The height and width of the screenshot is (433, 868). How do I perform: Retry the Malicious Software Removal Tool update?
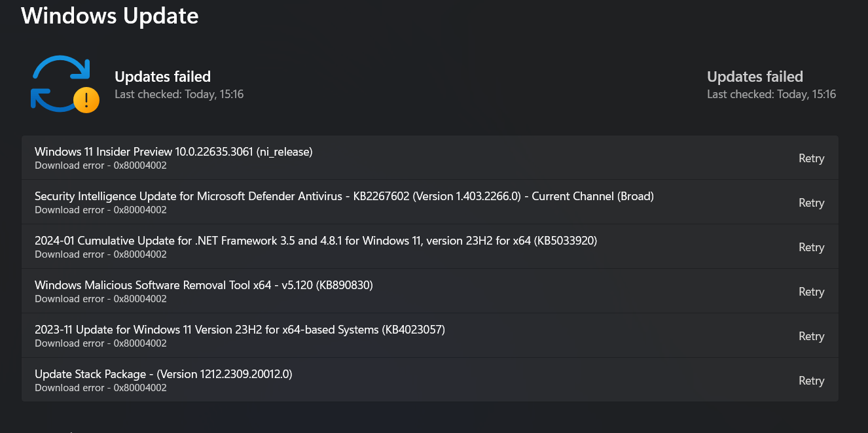click(x=811, y=292)
